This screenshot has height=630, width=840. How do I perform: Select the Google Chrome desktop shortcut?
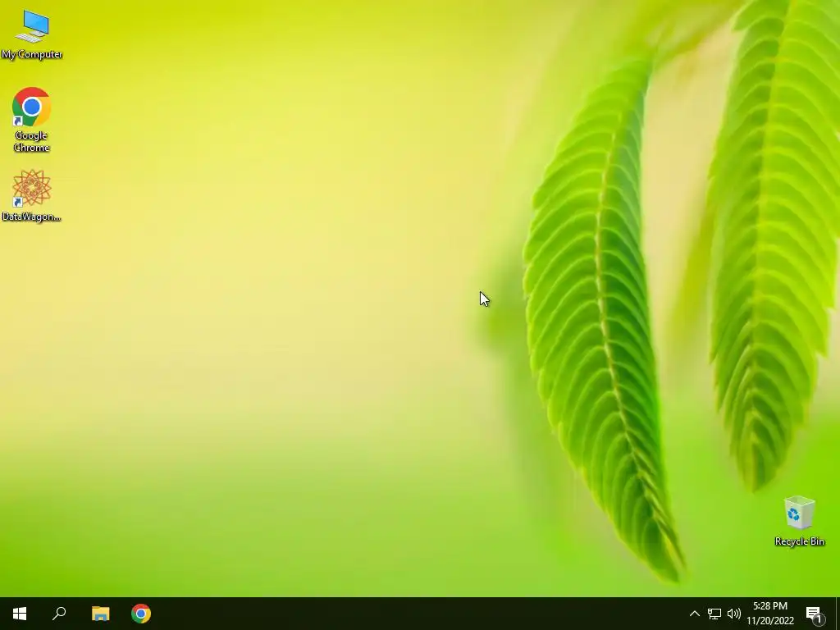click(32, 119)
